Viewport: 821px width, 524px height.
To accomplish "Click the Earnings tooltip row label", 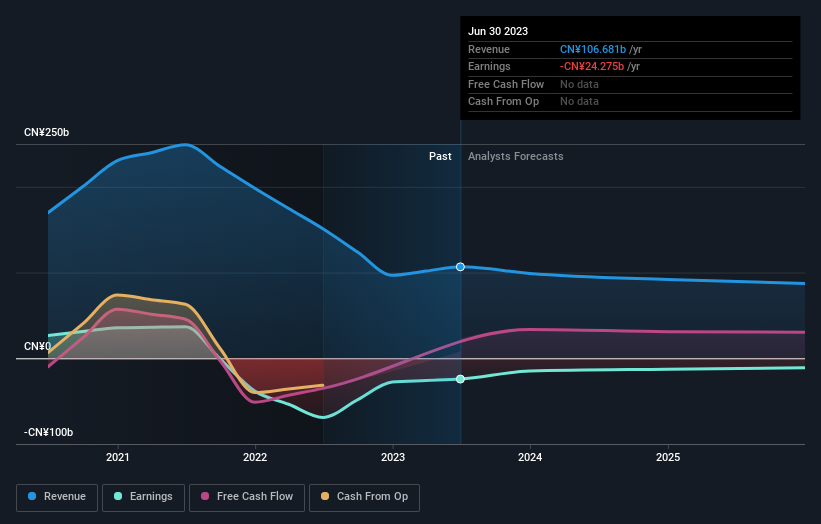I will pyautogui.click(x=489, y=66).
